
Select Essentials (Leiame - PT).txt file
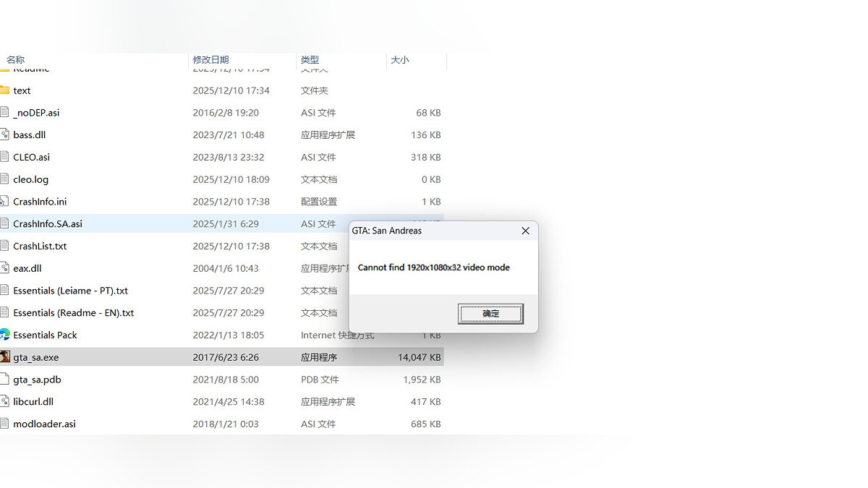[x=70, y=291]
